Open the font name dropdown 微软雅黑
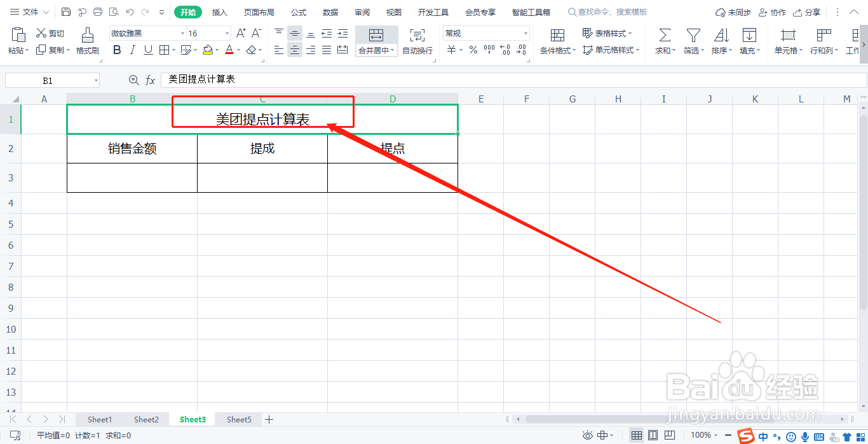This screenshot has height=444, width=868. click(x=183, y=34)
